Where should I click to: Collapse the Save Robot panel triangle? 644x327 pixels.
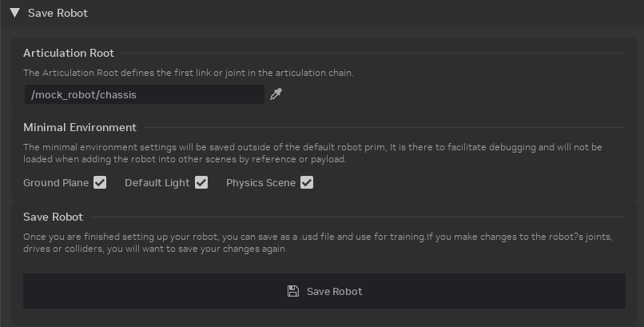pos(14,13)
